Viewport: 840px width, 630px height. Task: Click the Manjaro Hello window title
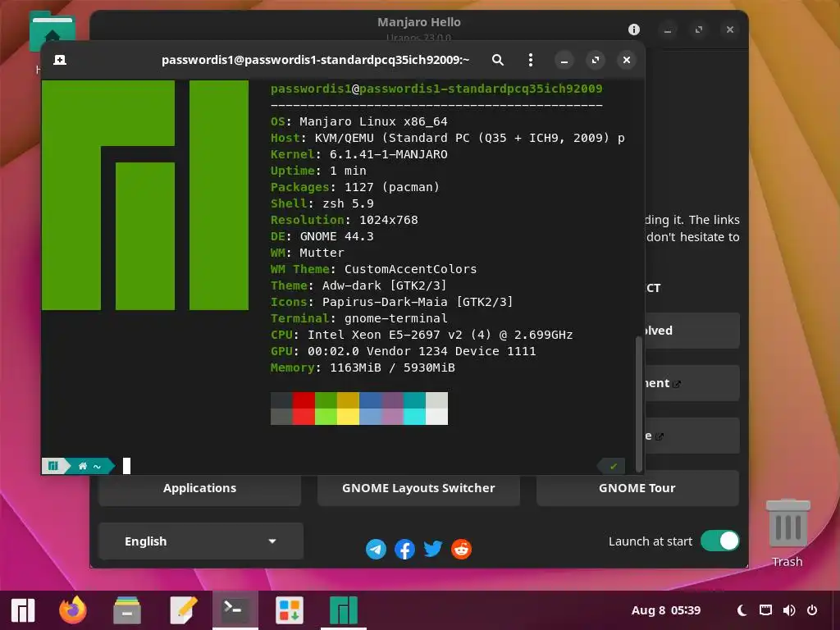click(419, 22)
